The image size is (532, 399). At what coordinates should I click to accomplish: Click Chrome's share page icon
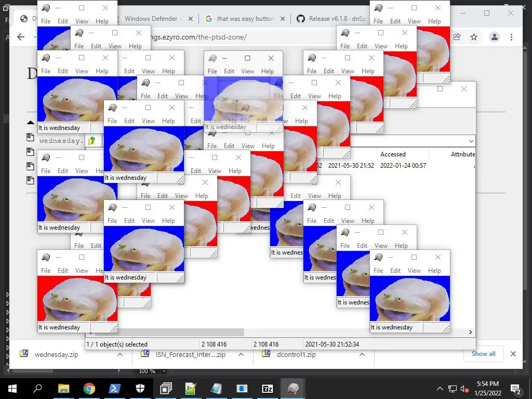pyautogui.click(x=457, y=37)
